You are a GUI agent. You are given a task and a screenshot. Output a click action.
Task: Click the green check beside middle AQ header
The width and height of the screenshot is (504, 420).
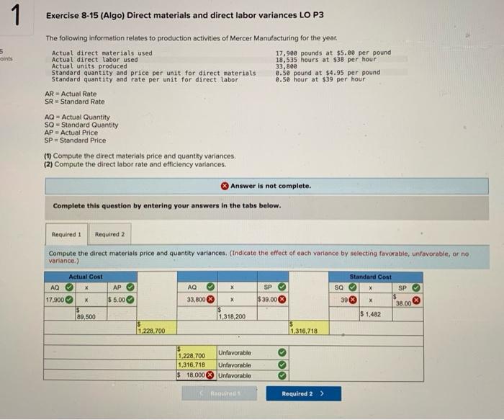pos(210,287)
